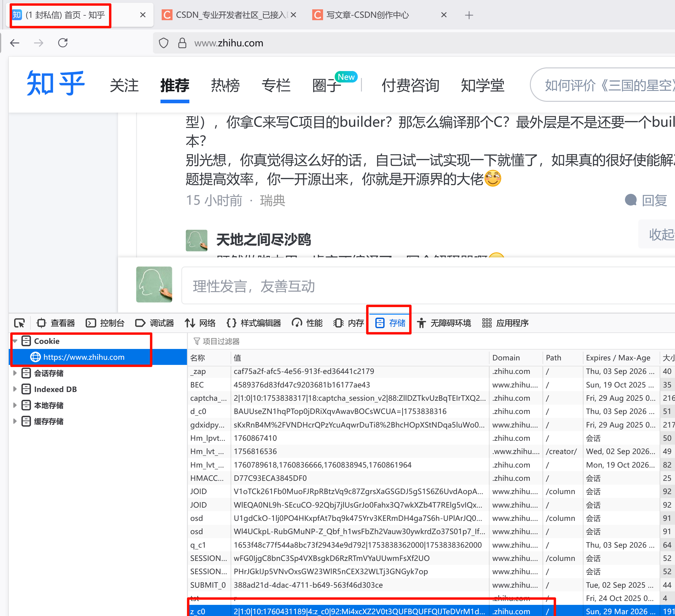This screenshot has width=675, height=616.
Task: Expand the Indexed DB storage node
Action: point(15,389)
